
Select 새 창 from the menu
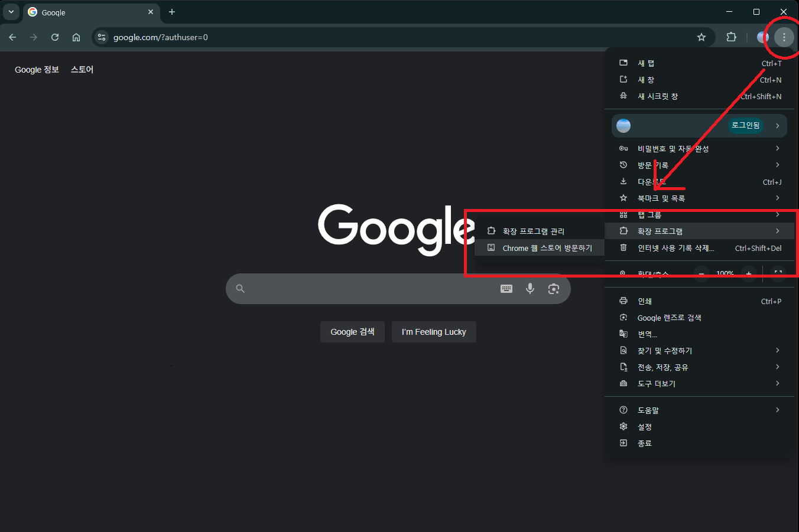tap(700, 80)
